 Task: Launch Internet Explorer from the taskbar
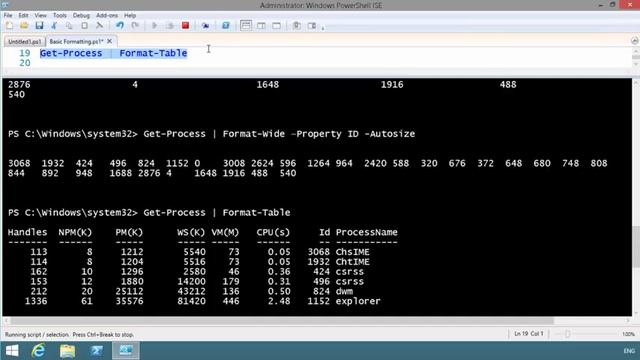[38, 351]
